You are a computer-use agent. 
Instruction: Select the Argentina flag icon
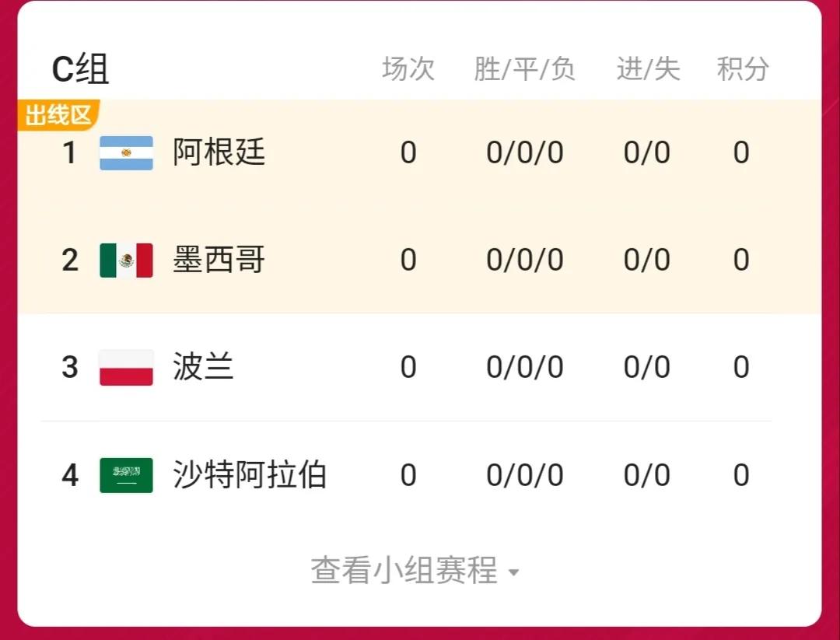tap(126, 153)
